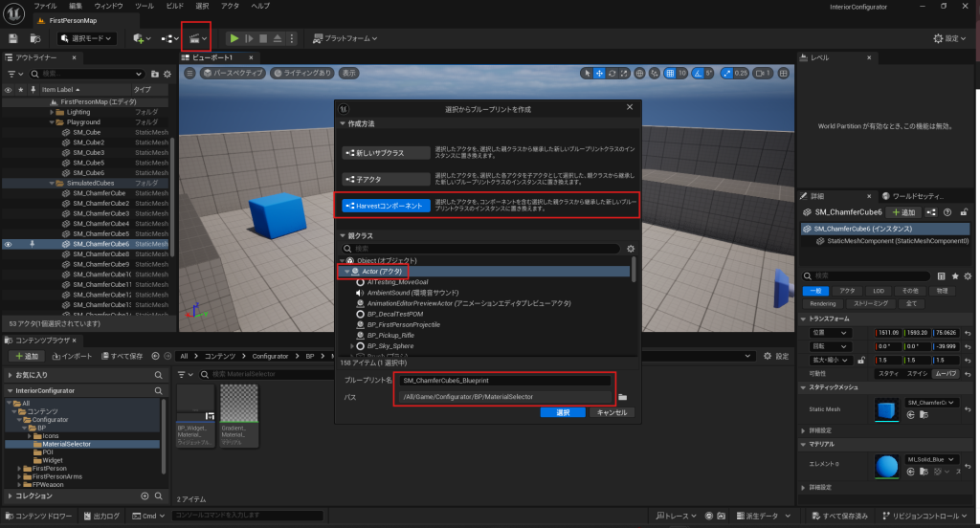This screenshot has height=528, width=980.
Task: Click the green Play button in toolbar
Action: point(234,38)
